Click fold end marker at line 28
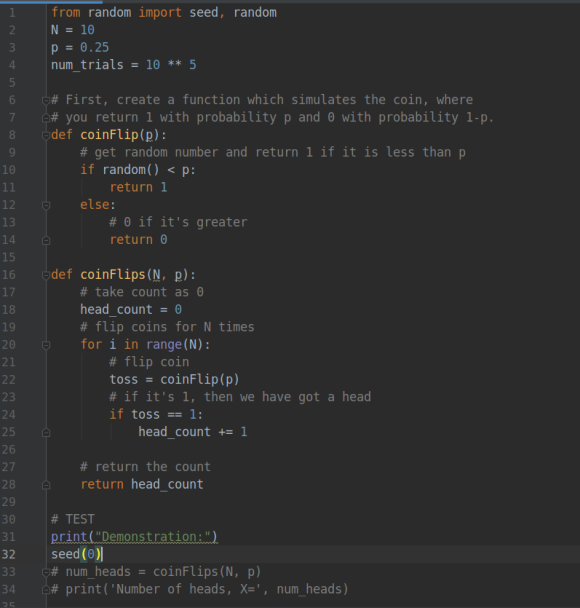Screen dimensions: 580x608 [46, 485]
